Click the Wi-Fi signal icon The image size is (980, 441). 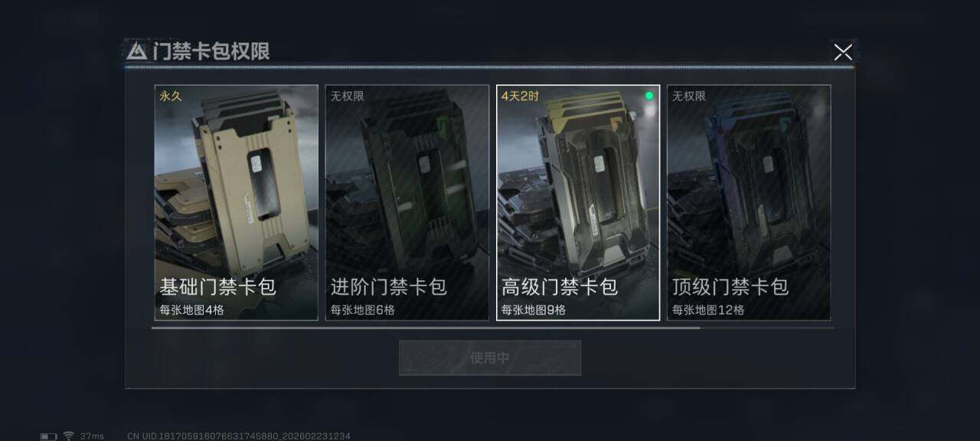(69, 436)
